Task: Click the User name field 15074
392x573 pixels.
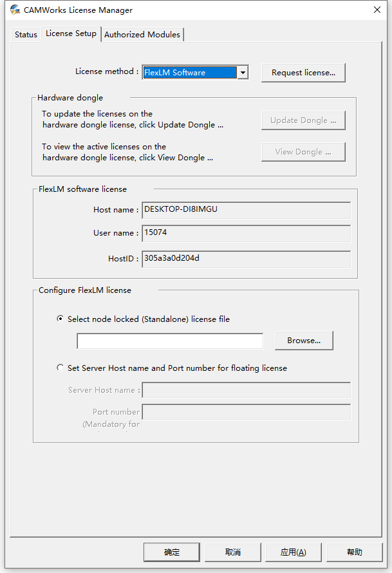Action: coord(247,233)
